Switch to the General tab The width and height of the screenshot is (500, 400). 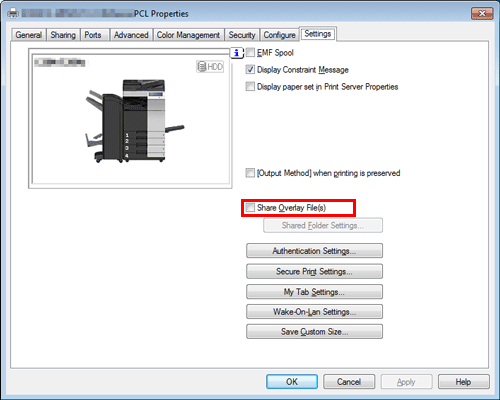point(29,35)
